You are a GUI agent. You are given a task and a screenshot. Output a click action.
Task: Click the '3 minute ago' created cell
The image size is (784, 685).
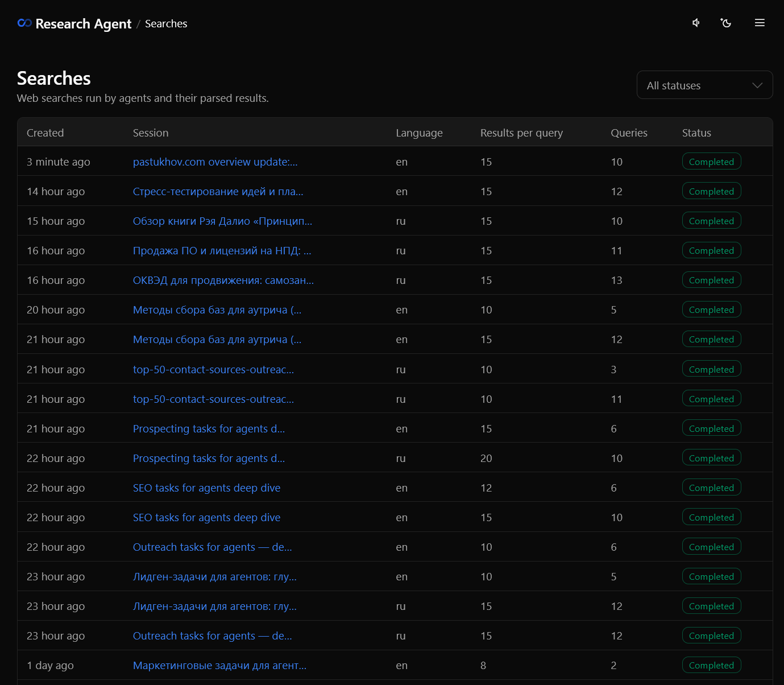pos(59,162)
